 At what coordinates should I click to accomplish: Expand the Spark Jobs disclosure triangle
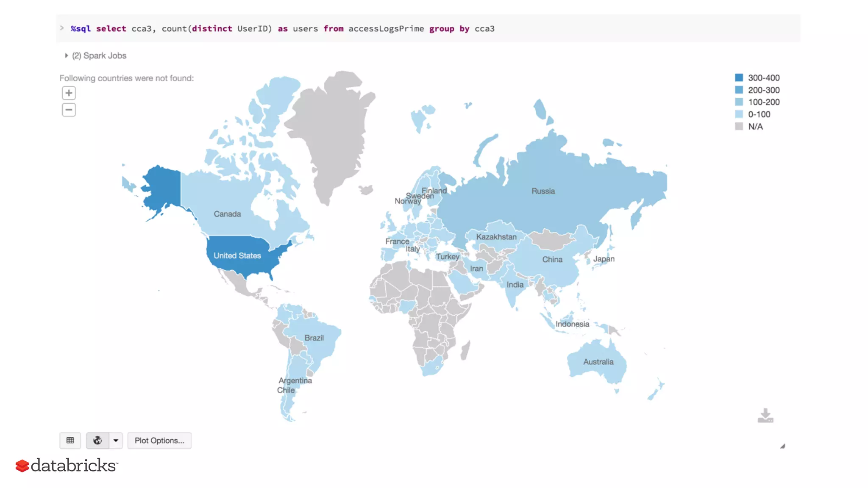pyautogui.click(x=67, y=55)
